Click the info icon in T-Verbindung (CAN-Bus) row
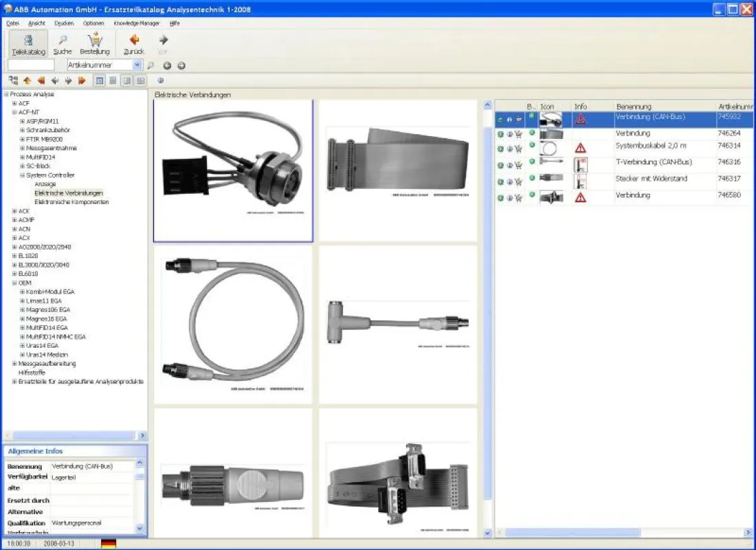Screen dimensions: 756x550 510,166
